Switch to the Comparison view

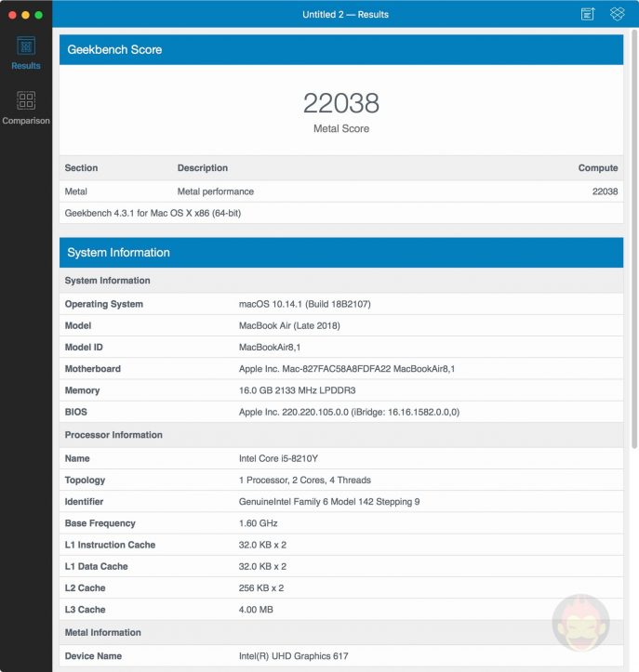(x=26, y=108)
